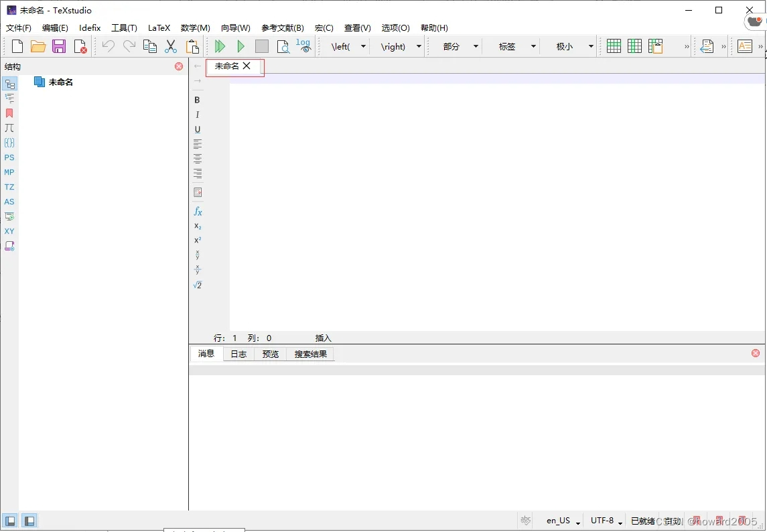Viewport: 767px width, 532px height.
Task: Open the 文件(F) menu
Action: pyautogui.click(x=19, y=28)
